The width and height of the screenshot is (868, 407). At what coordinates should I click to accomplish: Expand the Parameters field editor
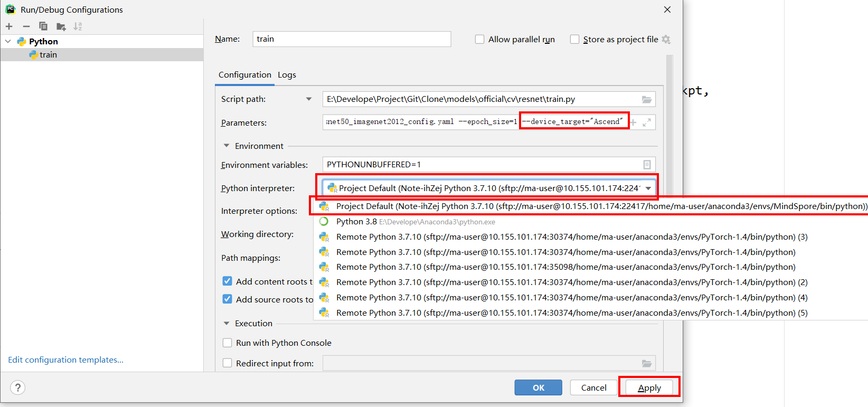[647, 122]
